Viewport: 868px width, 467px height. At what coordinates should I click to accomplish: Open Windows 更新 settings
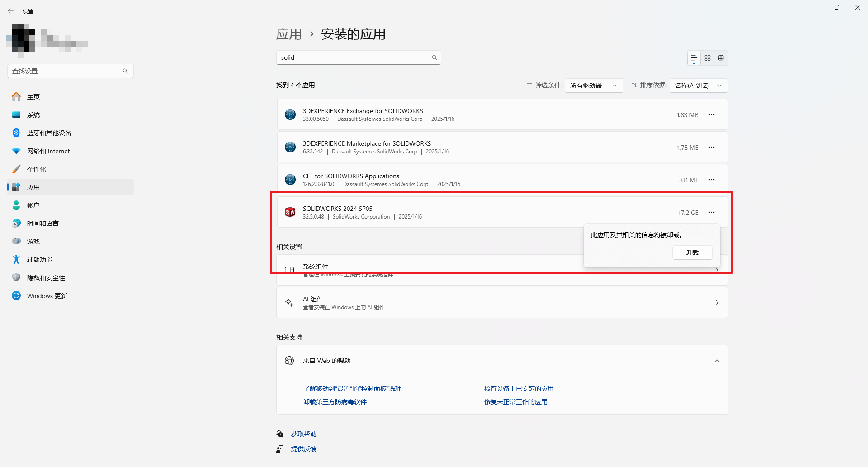point(71,296)
